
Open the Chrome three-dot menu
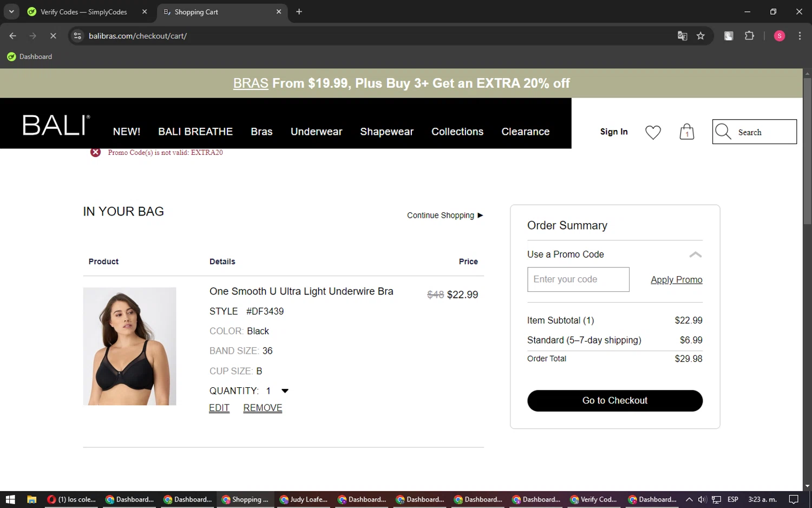click(800, 36)
